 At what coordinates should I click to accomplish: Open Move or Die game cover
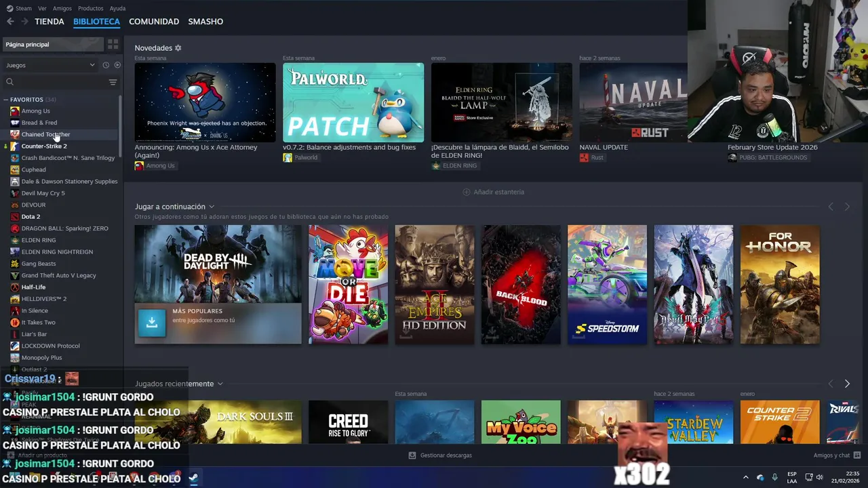coord(348,285)
